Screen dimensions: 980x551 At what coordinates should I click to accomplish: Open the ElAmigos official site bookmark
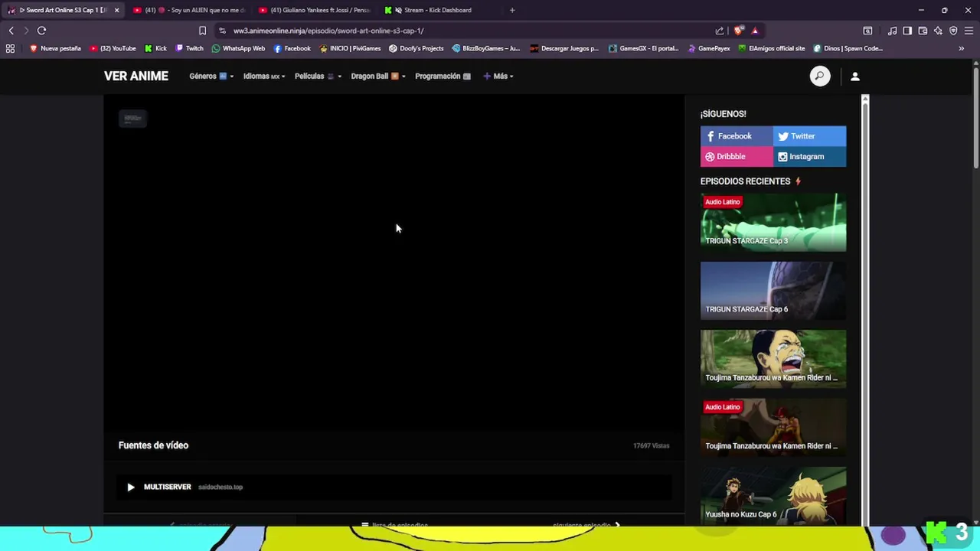coord(772,48)
